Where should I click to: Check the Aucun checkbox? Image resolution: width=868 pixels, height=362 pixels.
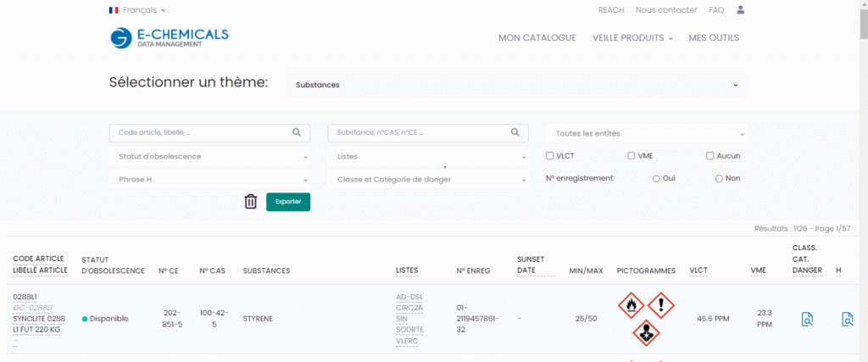[x=709, y=156]
